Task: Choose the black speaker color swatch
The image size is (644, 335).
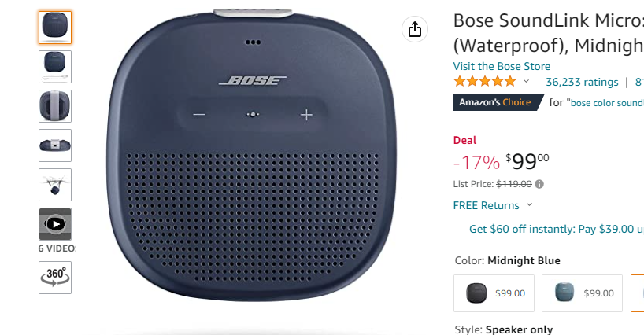Action: [494, 293]
